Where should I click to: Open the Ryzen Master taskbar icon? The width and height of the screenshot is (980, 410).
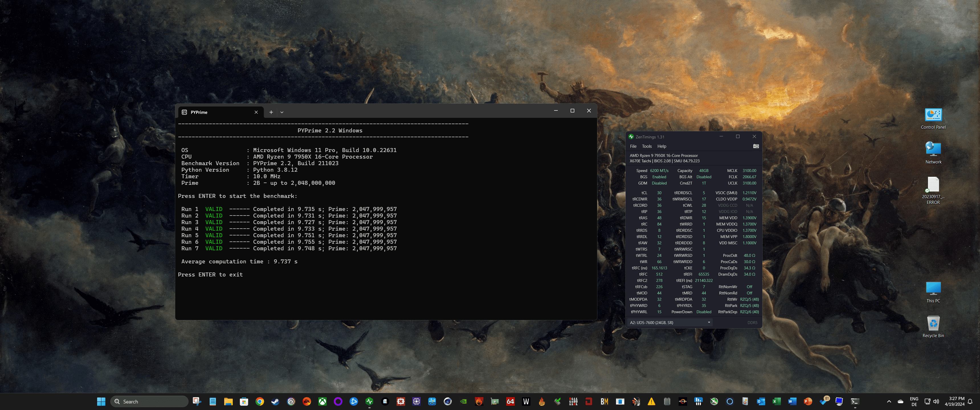[683, 401]
